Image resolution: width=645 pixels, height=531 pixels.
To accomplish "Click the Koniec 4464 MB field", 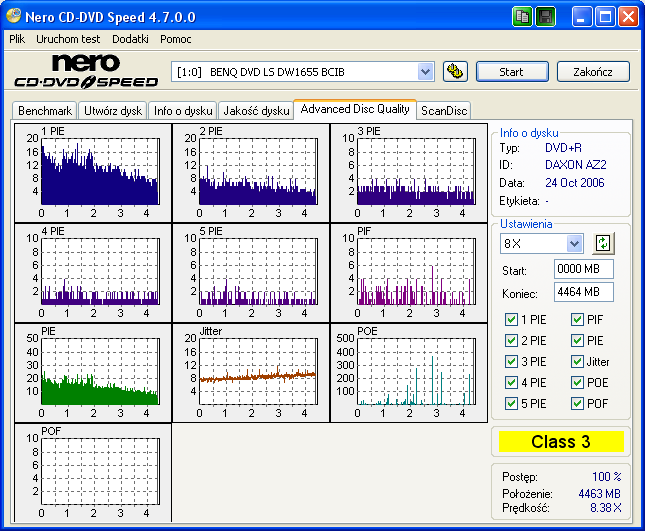I will pos(584,292).
